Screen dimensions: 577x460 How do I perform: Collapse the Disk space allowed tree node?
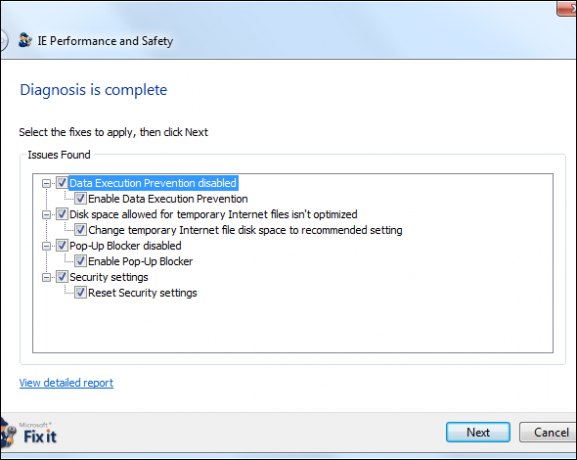(46, 215)
